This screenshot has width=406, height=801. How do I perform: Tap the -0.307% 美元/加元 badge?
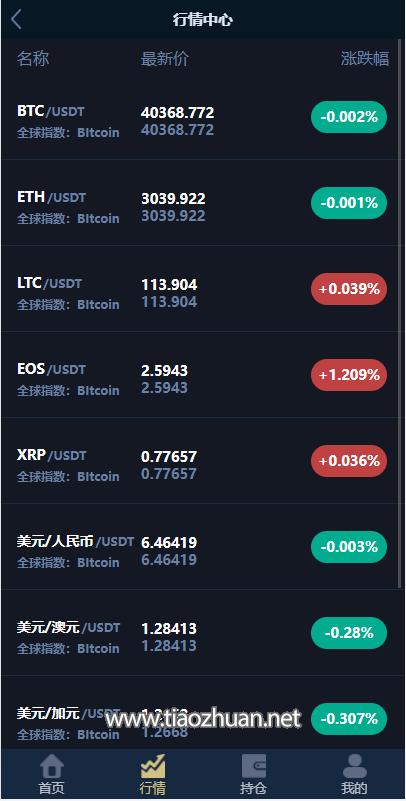[x=349, y=719]
